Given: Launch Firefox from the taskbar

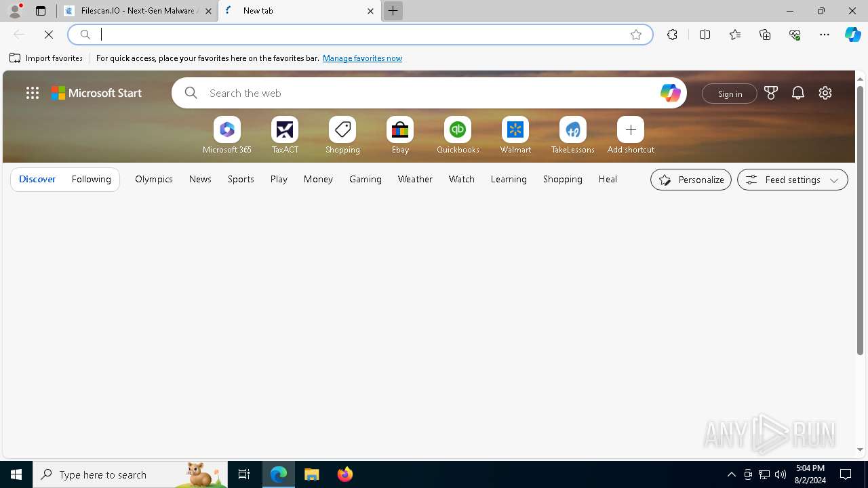Looking at the screenshot, I should (x=345, y=474).
